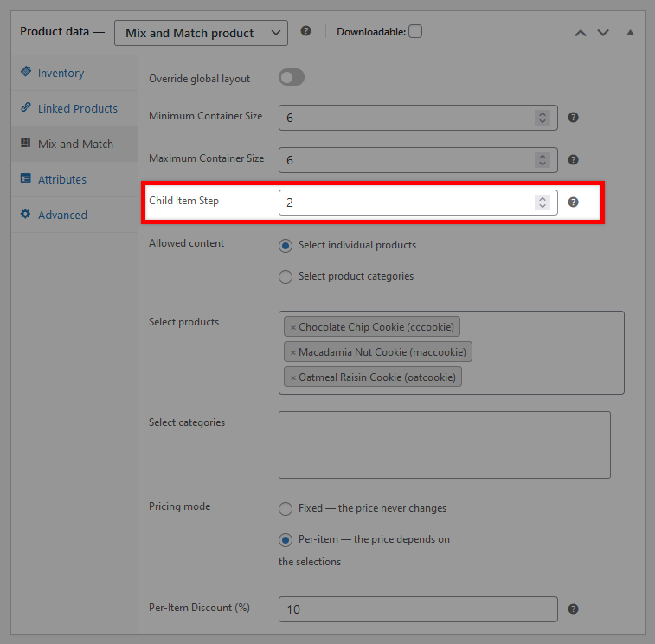Screen dimensions: 655x644
Task: Remove Oatmeal Raisin Cookie from selected products
Action: click(292, 377)
